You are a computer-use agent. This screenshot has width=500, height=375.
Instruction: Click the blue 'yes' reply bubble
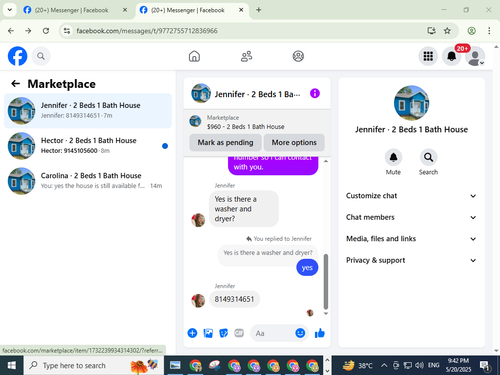tap(307, 268)
